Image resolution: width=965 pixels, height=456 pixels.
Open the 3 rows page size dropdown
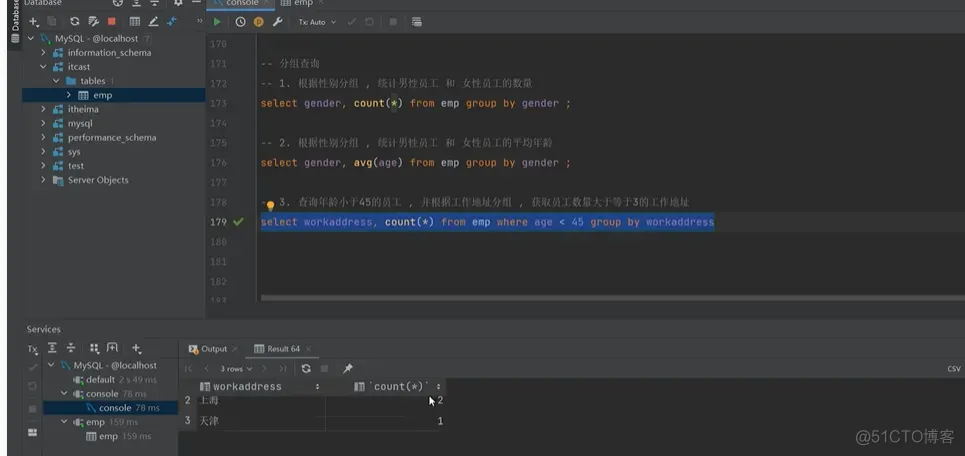[236, 369]
